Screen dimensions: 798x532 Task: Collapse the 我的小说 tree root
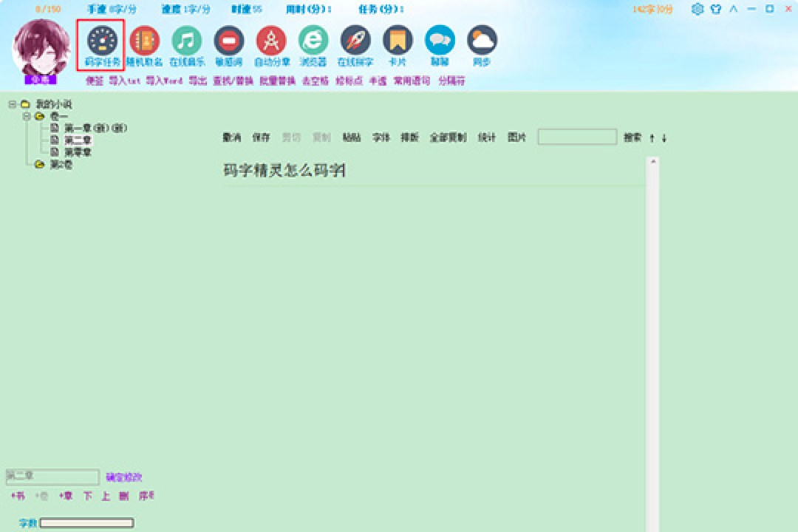click(x=13, y=104)
